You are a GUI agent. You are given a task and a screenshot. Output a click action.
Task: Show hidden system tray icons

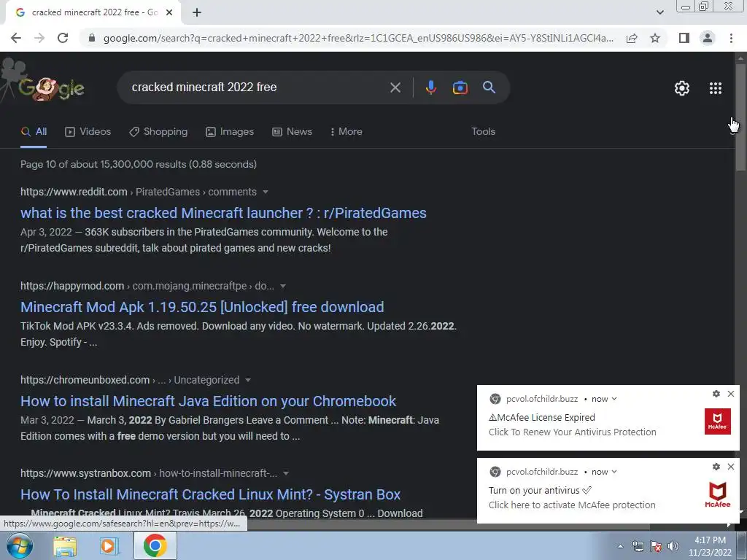[620, 546]
